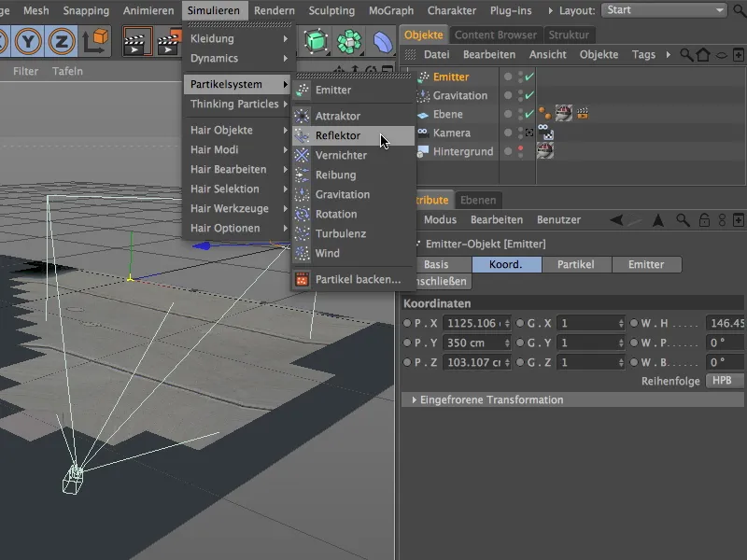Toggle the Z axis lock
The height and width of the screenshot is (560, 747).
[62, 41]
